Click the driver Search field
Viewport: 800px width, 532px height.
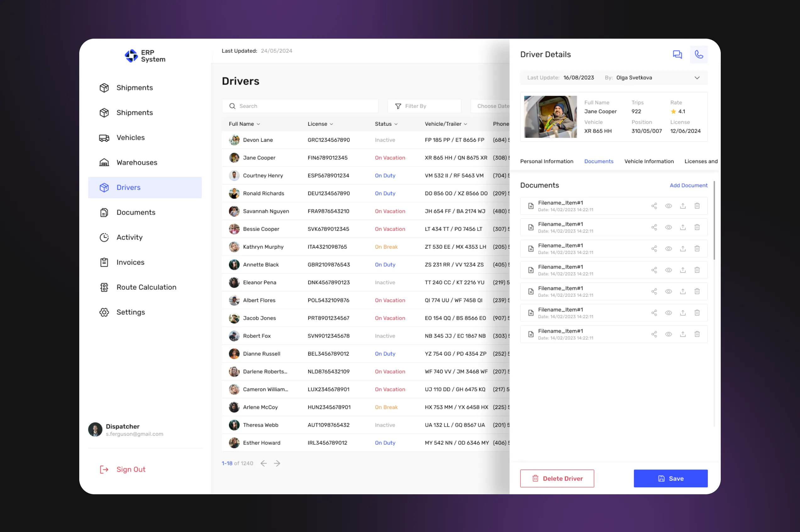300,106
